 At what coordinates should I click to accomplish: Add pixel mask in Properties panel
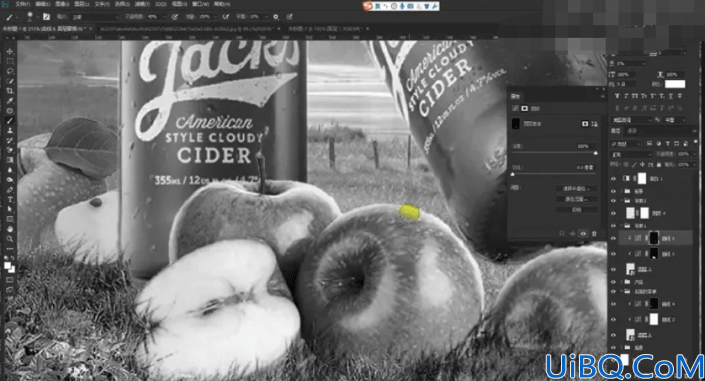[x=585, y=124]
